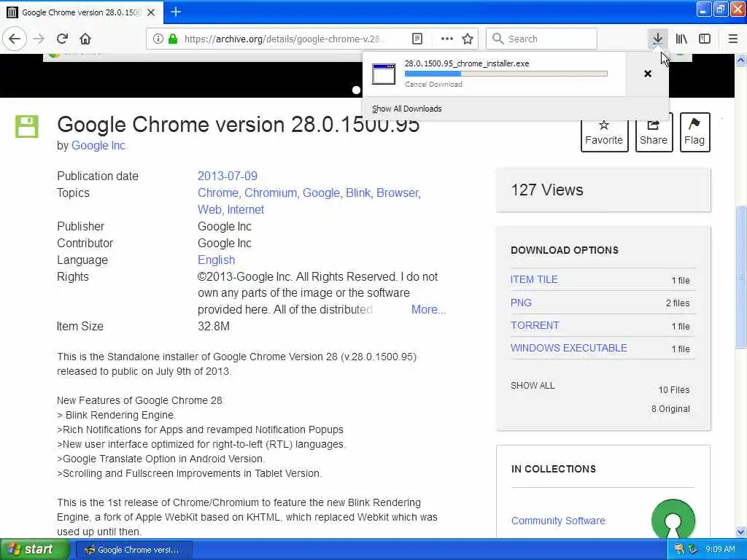Image resolution: width=747 pixels, height=560 pixels.
Task: Open the Firefox hamburger menu
Action: tap(732, 39)
